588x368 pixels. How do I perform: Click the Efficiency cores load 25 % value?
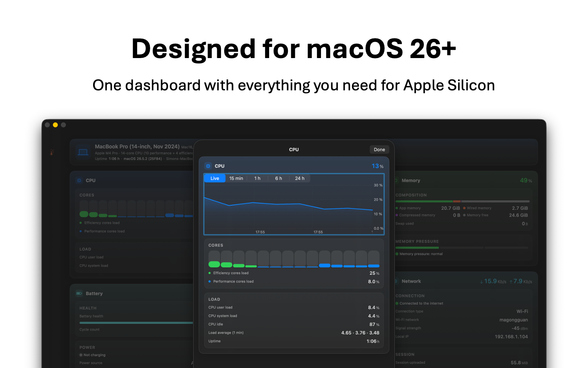click(x=374, y=273)
